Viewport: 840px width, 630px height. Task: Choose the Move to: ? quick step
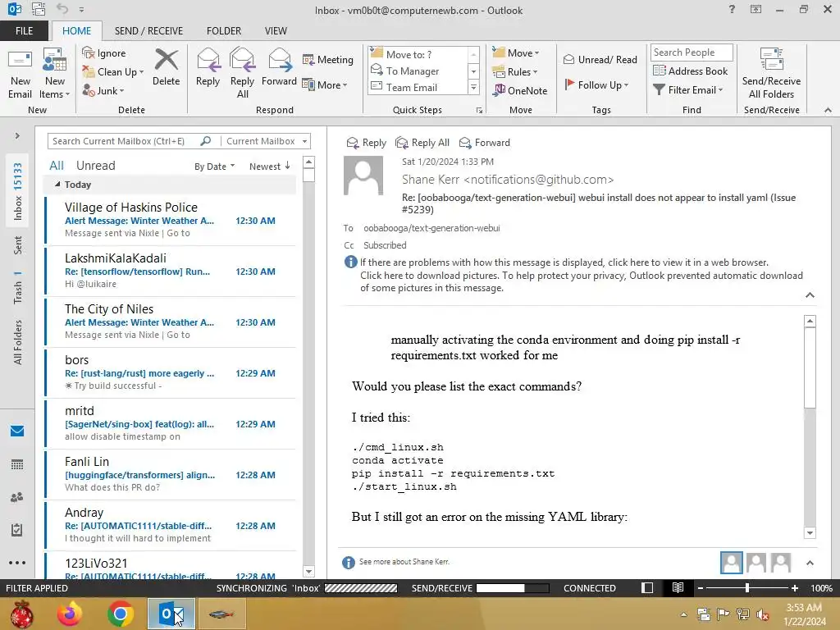418,54
